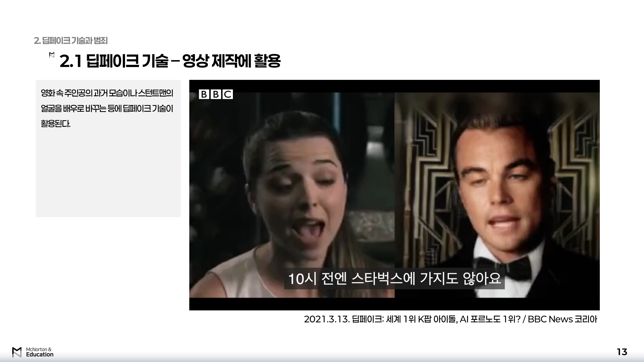Select the embedded BBC video thumbnail
The height and width of the screenshot is (362, 644).
tap(394, 195)
